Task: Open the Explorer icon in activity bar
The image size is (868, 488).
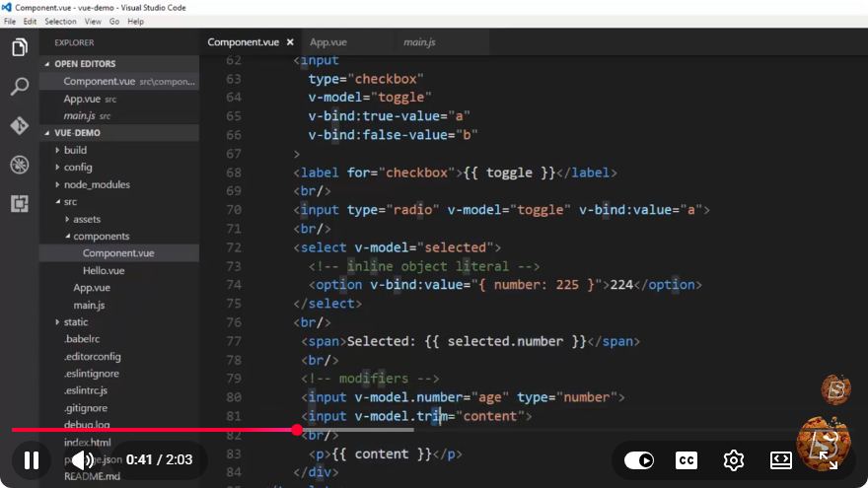Action: pyautogui.click(x=20, y=47)
